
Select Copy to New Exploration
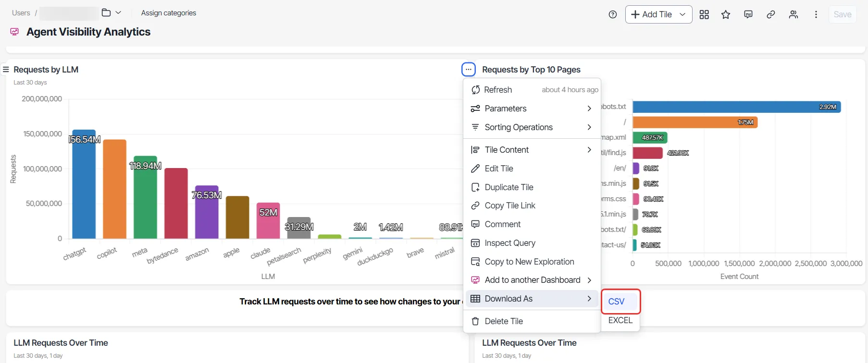click(532, 262)
